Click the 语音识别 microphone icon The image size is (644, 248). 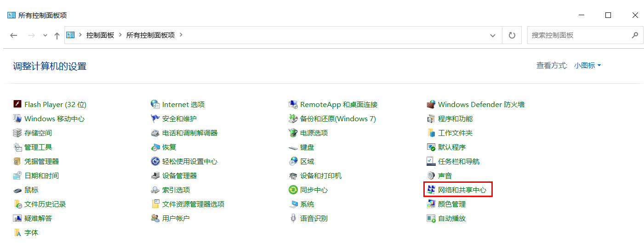click(x=293, y=218)
